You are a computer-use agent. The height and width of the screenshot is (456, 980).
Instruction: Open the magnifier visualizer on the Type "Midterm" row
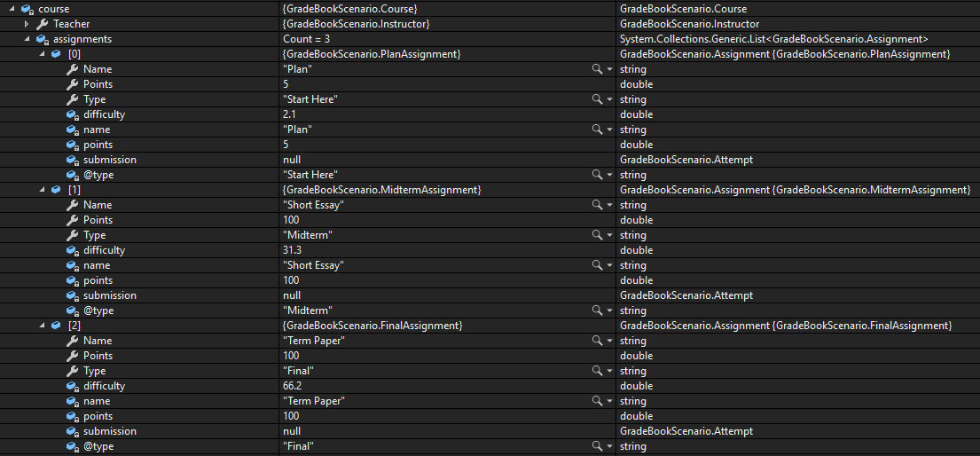pyautogui.click(x=598, y=235)
